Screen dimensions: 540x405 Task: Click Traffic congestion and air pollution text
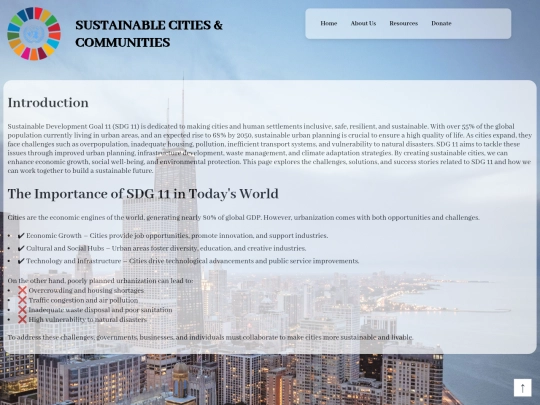click(83, 300)
